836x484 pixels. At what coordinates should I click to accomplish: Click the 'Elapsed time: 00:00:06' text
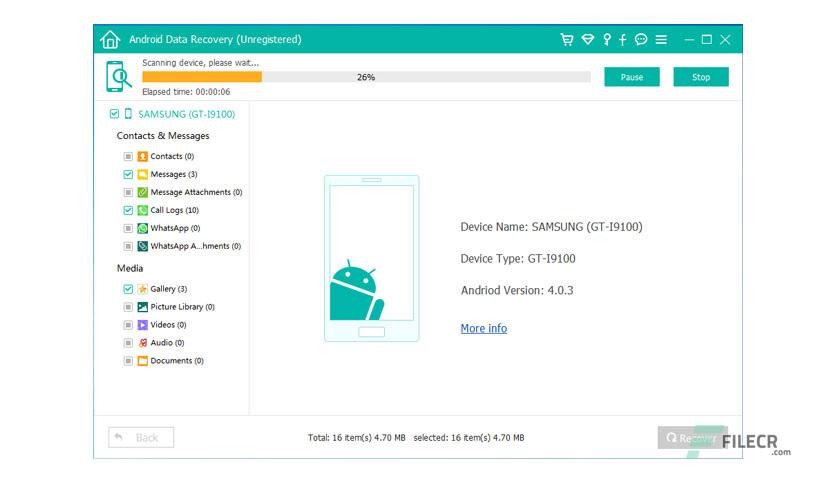click(x=186, y=92)
